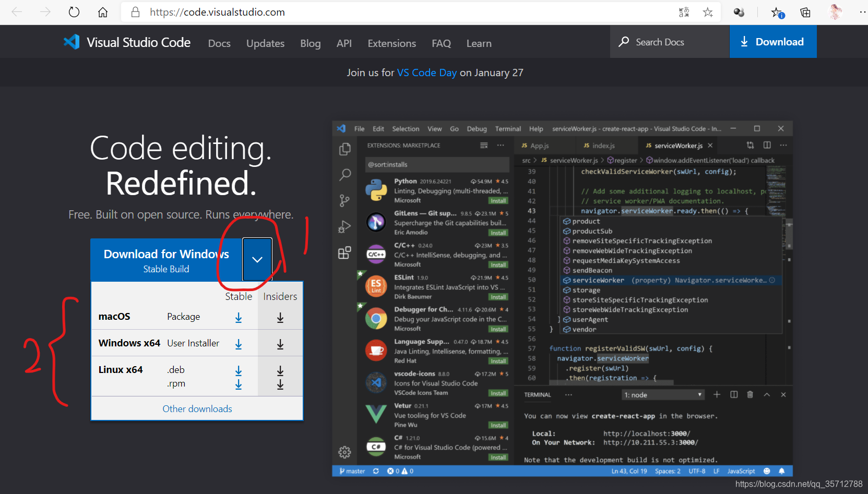Click the editor screenshot image
This screenshot has height=494, width=868.
(562, 298)
